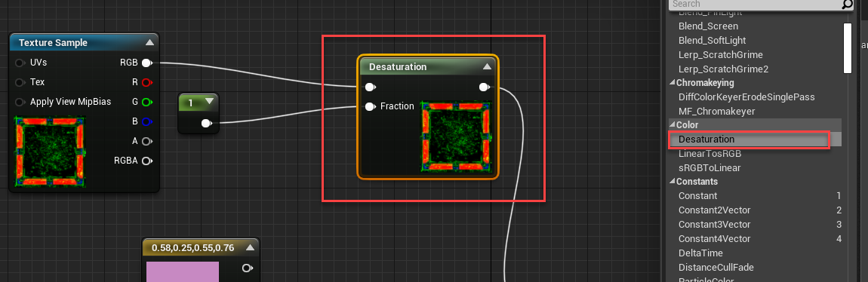Screen dimensions: 868x282
Task: Click the Texture Sample RGB output pin
Action: pyautogui.click(x=146, y=63)
